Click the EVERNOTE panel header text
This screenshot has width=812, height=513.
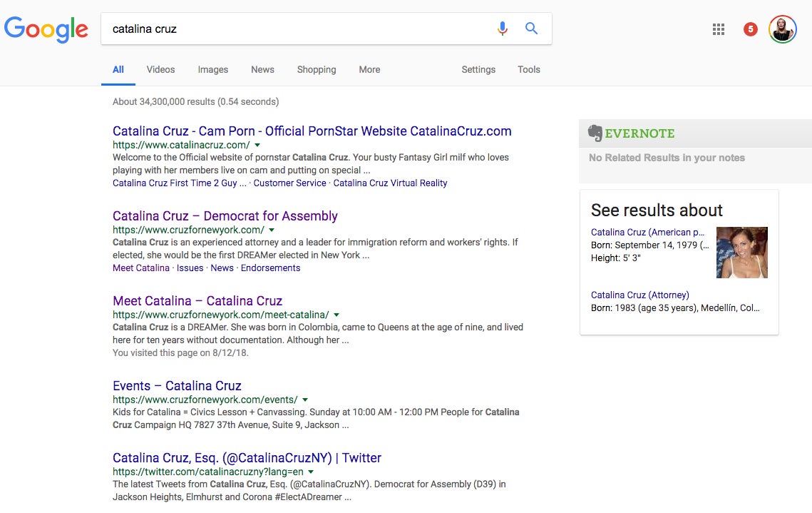pos(639,133)
